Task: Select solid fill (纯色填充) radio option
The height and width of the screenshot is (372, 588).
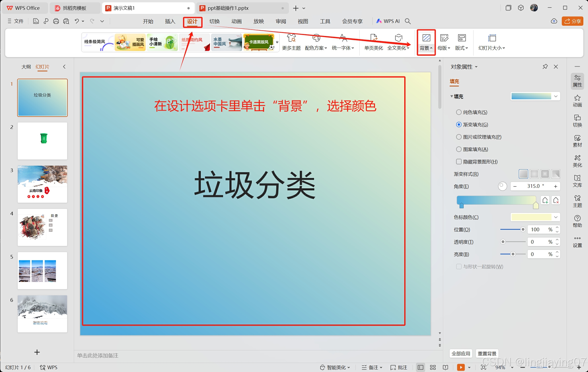Action: (459, 112)
